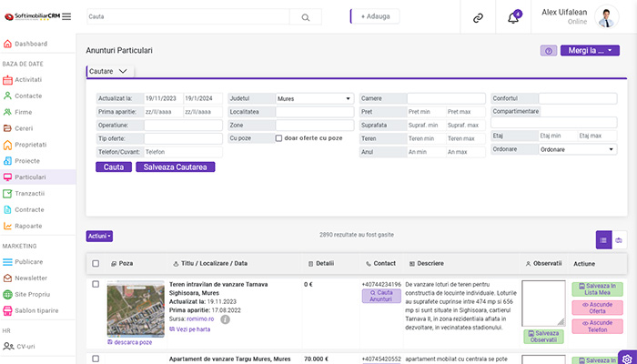Click Salveaza In Lista Mea for Tarnava listing
Viewport: 637px width, 364px height.
597,289
